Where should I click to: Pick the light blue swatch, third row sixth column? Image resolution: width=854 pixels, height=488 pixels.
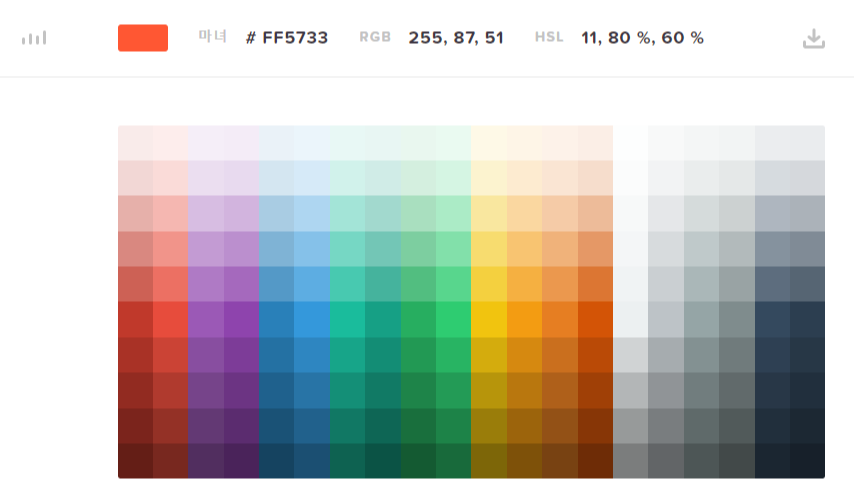point(312,214)
